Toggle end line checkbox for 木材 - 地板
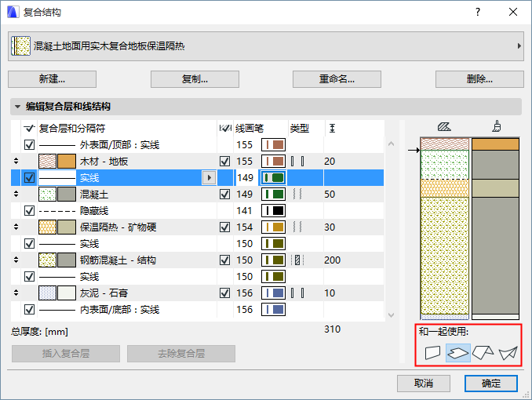This screenshot has width=532, height=400. coord(225,161)
